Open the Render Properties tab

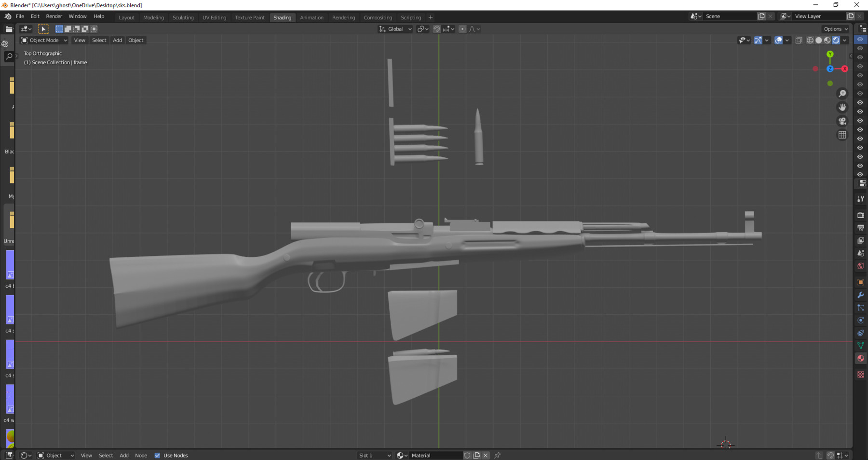click(861, 215)
